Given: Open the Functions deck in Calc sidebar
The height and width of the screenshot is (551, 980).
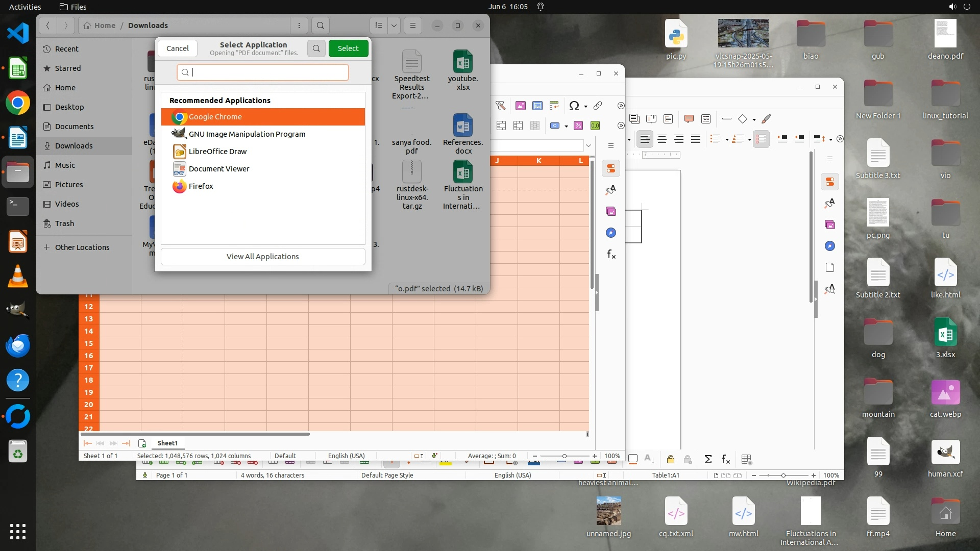Looking at the screenshot, I should pos(611,254).
